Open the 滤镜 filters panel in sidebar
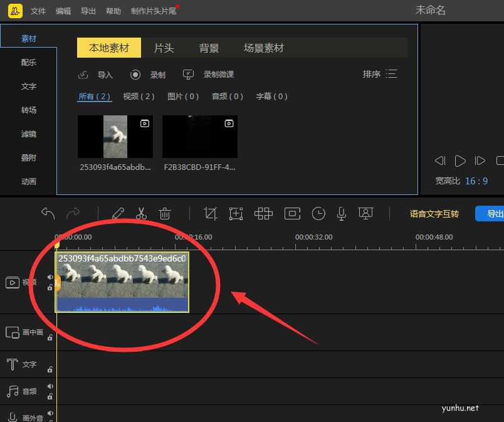Viewport: 504px width, 422px height. tap(28, 134)
